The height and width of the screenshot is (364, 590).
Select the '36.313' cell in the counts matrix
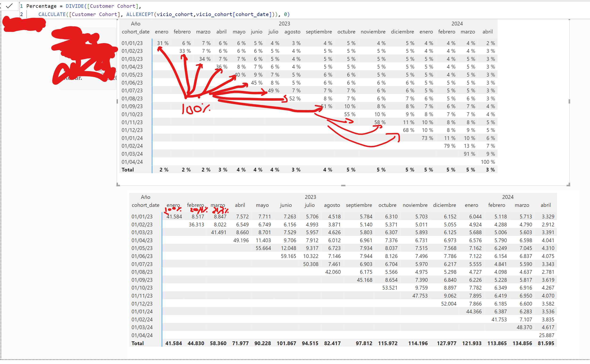coord(196,225)
